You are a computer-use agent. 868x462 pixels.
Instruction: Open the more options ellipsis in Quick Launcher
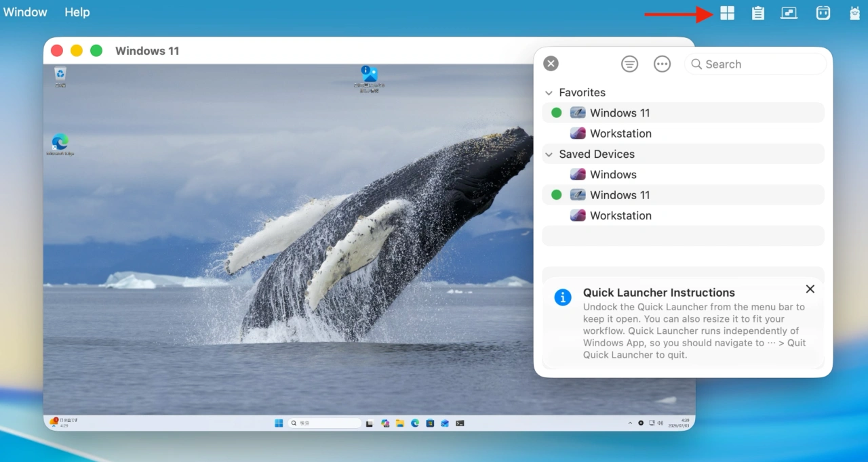(x=662, y=64)
